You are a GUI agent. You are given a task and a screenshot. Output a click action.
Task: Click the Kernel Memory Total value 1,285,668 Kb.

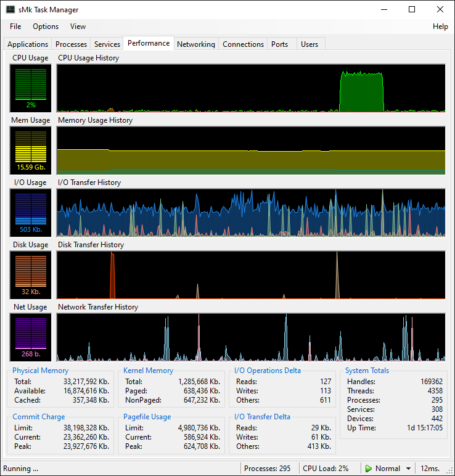[199, 382]
